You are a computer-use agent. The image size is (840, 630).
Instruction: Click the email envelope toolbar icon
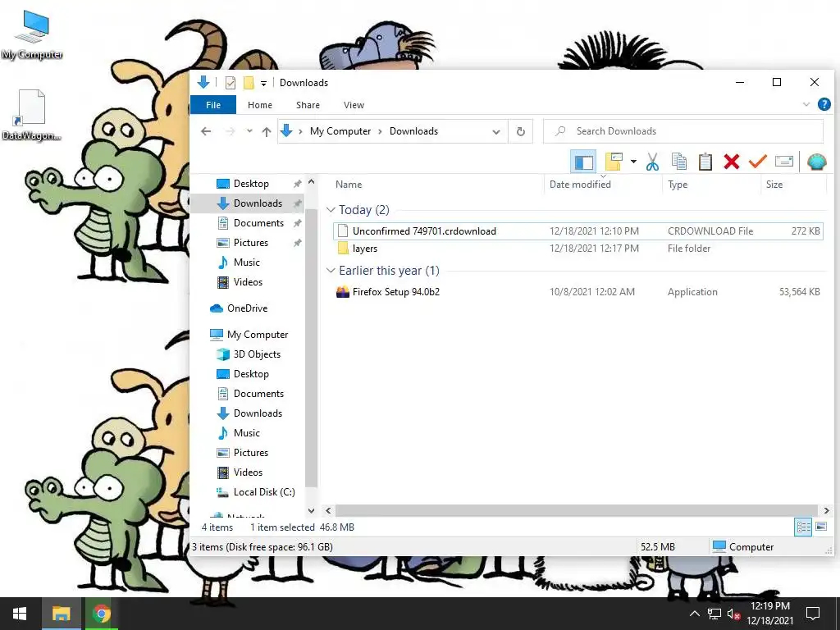pos(783,162)
